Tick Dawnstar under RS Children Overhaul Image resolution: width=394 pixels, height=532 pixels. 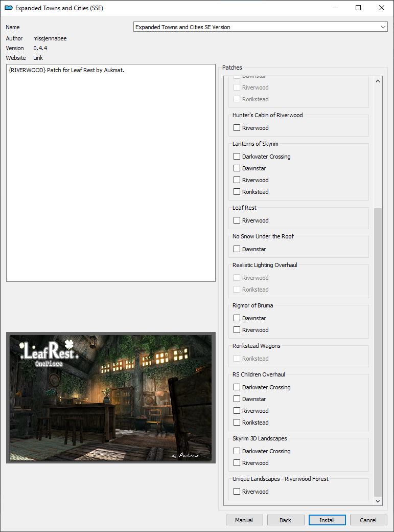pos(237,399)
